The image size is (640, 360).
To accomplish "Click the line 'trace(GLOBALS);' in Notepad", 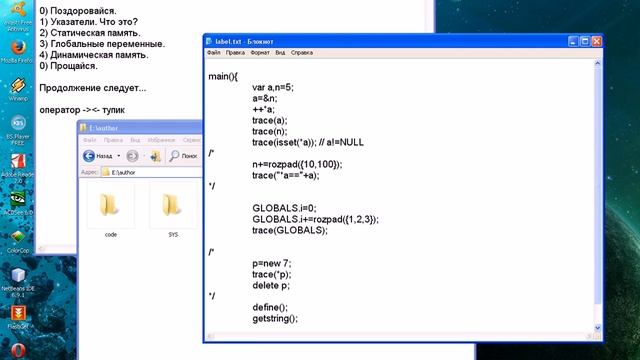I will (x=290, y=230).
